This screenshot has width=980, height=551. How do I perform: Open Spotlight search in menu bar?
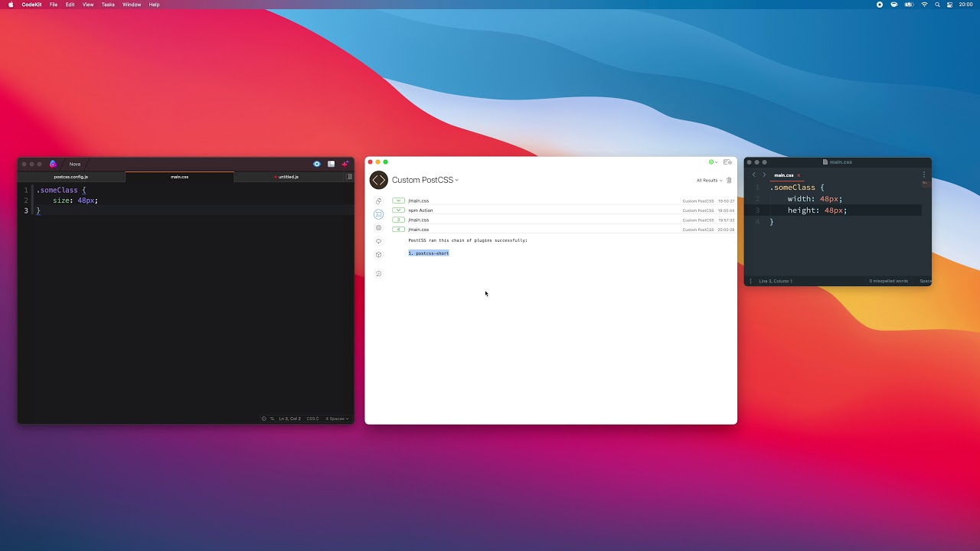[937, 5]
